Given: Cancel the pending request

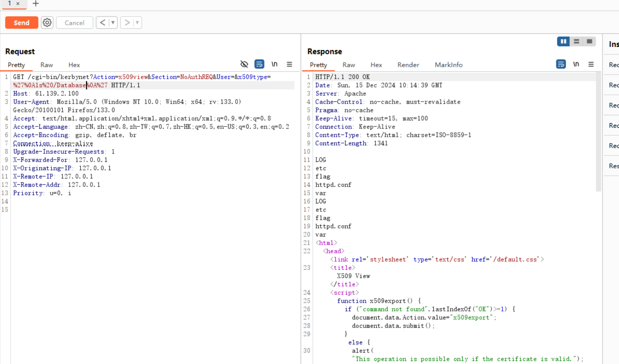Looking at the screenshot, I should pyautogui.click(x=75, y=22).
